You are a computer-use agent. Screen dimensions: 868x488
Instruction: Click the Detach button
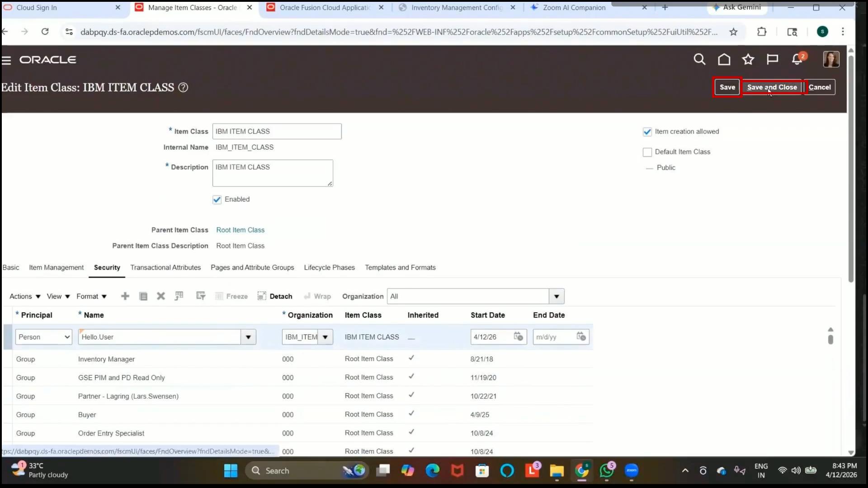click(x=275, y=296)
